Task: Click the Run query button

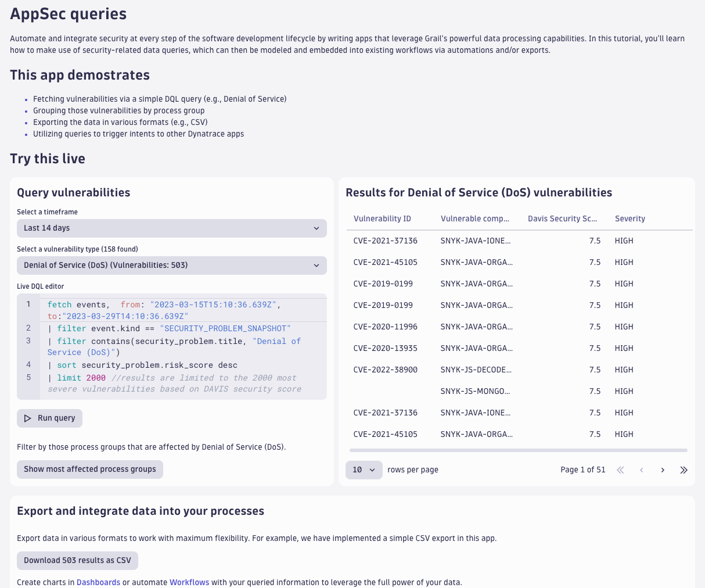Action: pyautogui.click(x=49, y=418)
